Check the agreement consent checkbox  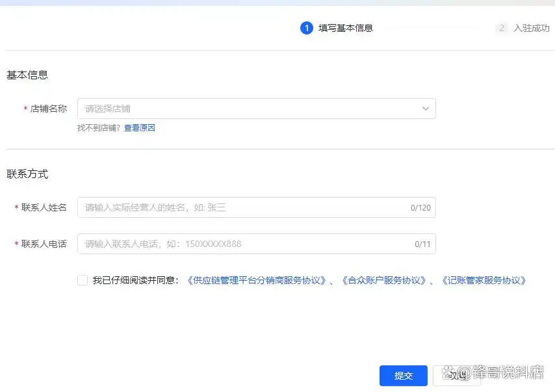click(x=83, y=280)
